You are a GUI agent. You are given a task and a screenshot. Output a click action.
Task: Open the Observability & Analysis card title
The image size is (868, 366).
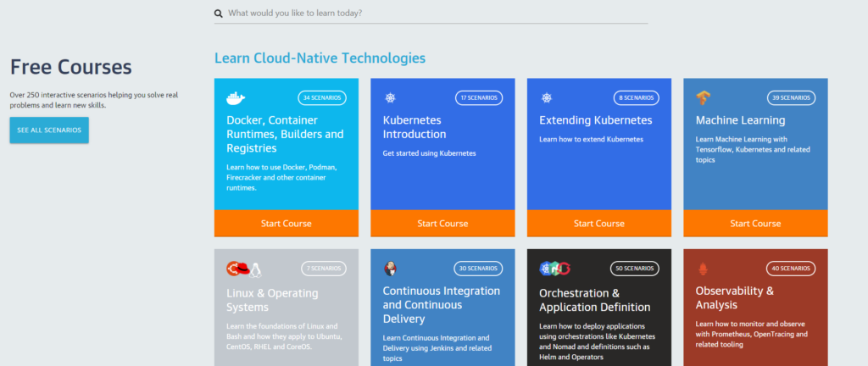pos(735,298)
